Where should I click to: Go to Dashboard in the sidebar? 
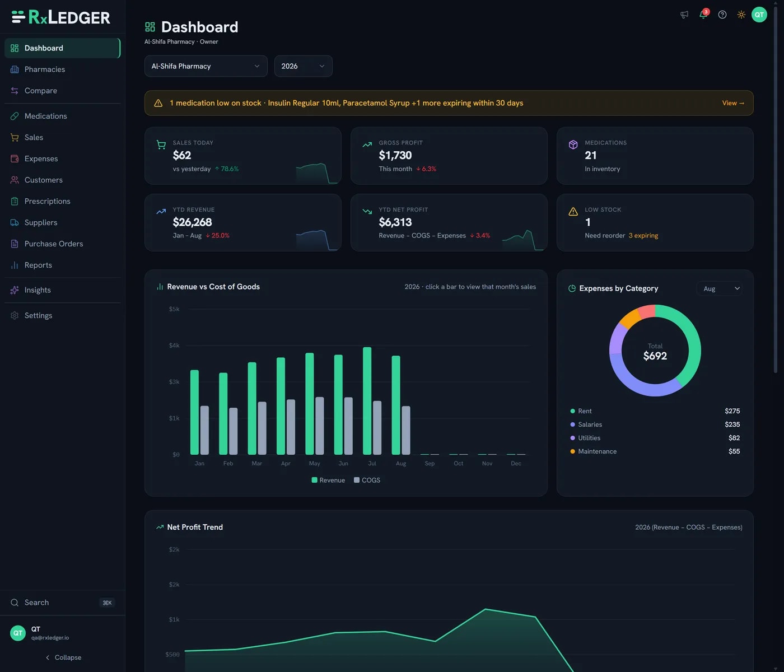click(62, 48)
